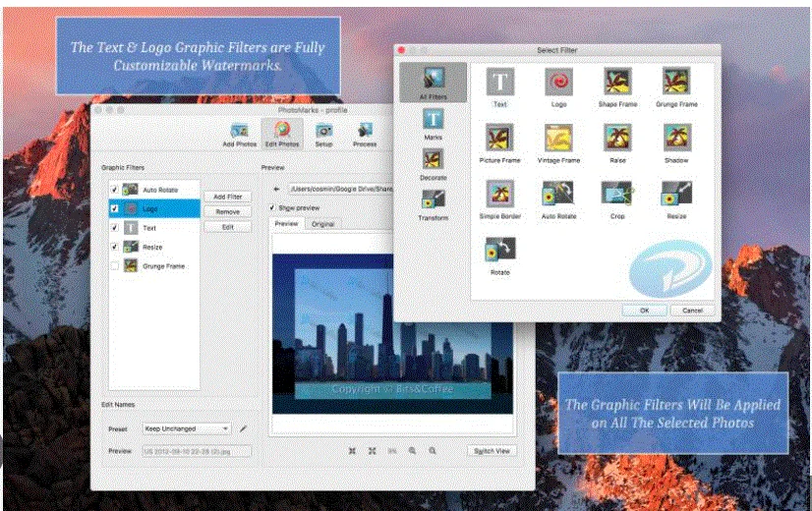Click the file path field above the preview
Image resolution: width=812 pixels, height=511 pixels.
(341, 189)
